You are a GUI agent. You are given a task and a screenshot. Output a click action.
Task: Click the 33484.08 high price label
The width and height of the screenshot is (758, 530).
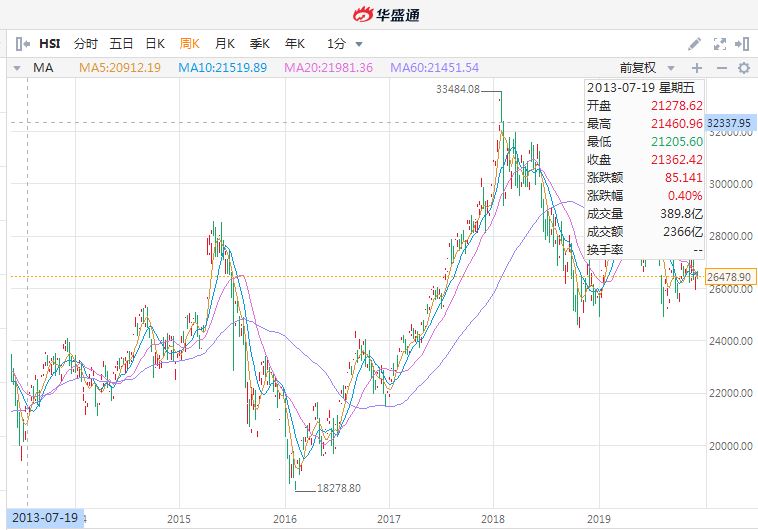[458, 89]
